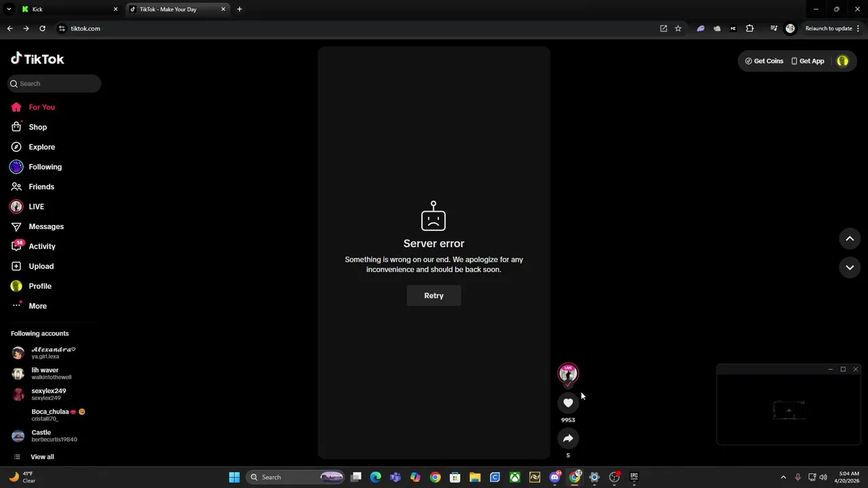Like the video with heart icon

[x=568, y=403]
